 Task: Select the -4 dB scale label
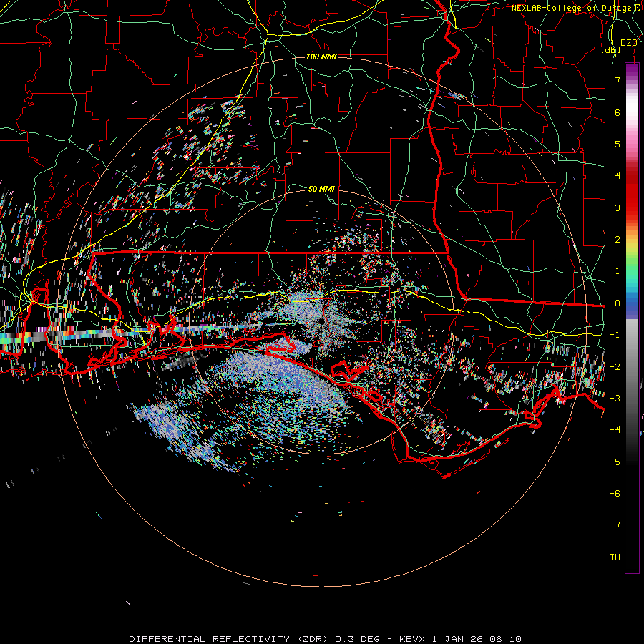pyautogui.click(x=615, y=429)
